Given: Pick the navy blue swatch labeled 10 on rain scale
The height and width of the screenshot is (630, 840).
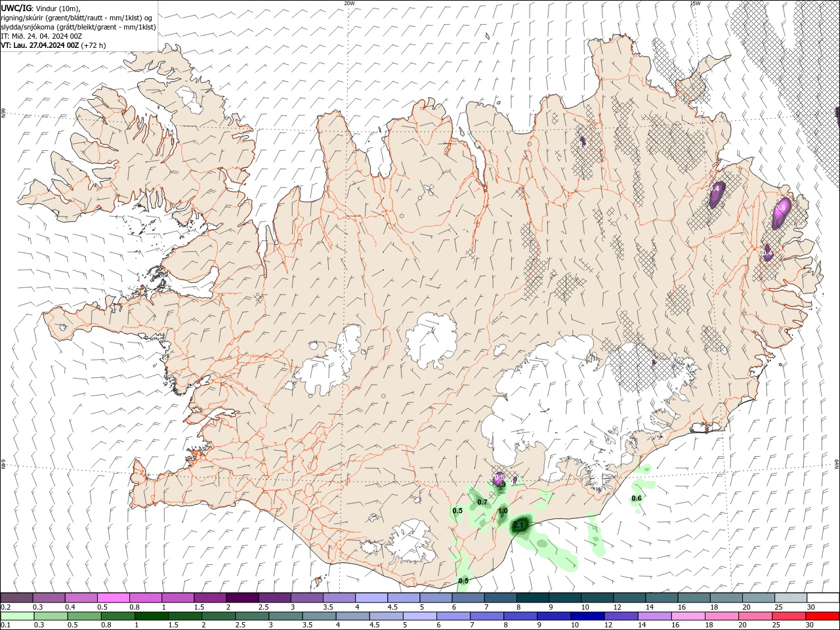Looking at the screenshot, I should [x=589, y=616].
